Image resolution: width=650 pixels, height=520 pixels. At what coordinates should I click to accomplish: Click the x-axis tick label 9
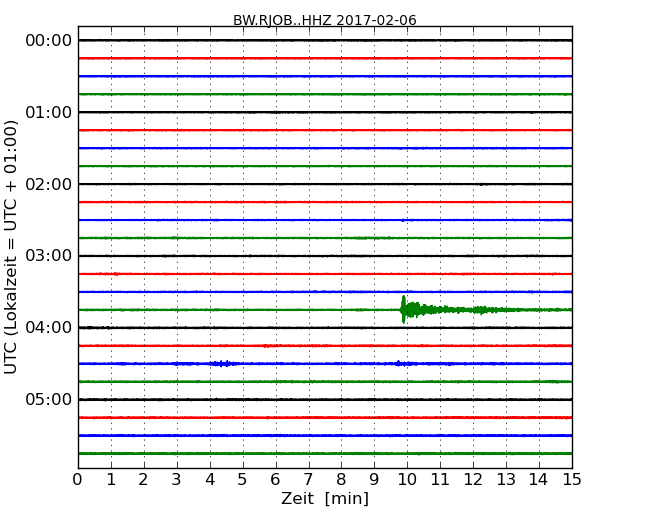pos(374,480)
